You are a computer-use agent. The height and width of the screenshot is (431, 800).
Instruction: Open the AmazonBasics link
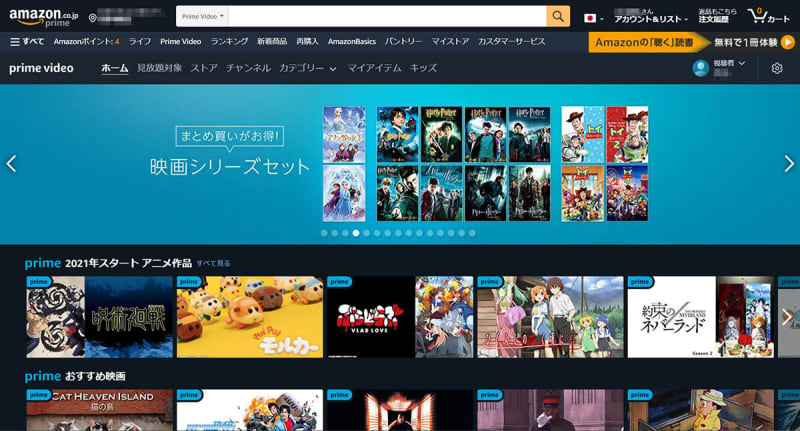tap(352, 42)
